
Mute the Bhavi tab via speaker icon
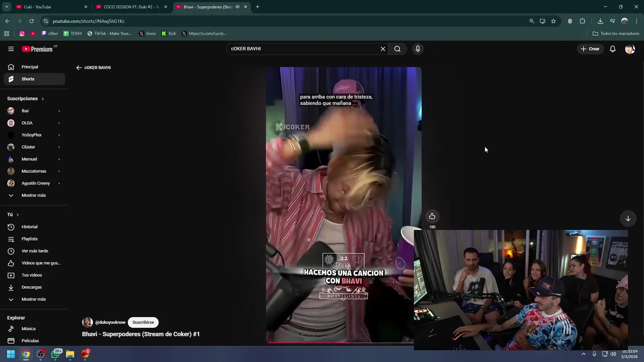(237, 7)
